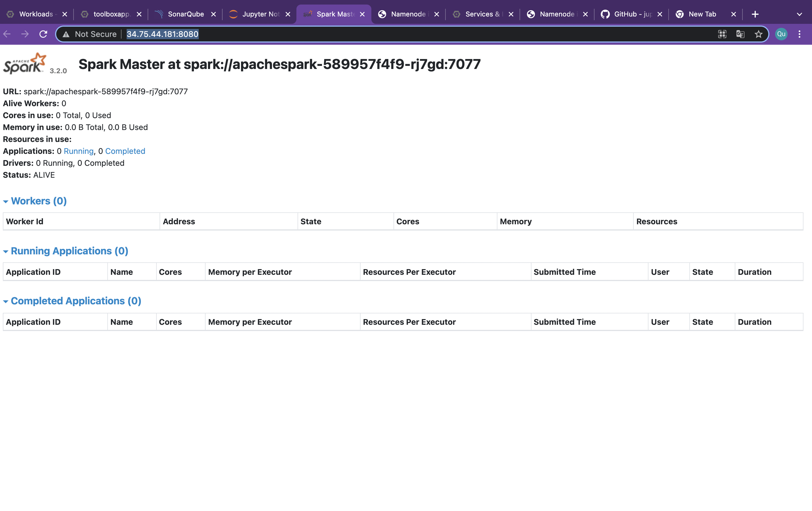Image resolution: width=812 pixels, height=511 pixels.
Task: Switch to the Jupyter Notebook tab
Action: pos(260,14)
